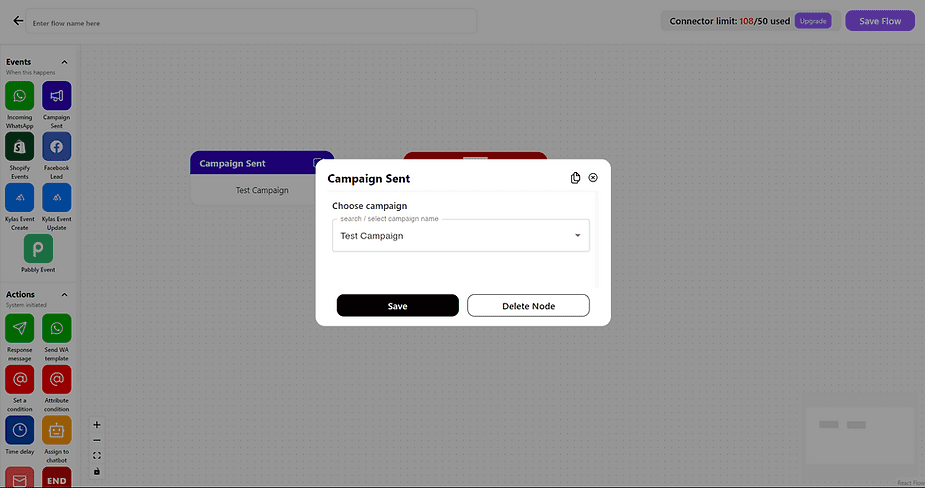The image size is (925, 488).
Task: Click the back arrow in header
Action: pyautogui.click(x=18, y=21)
